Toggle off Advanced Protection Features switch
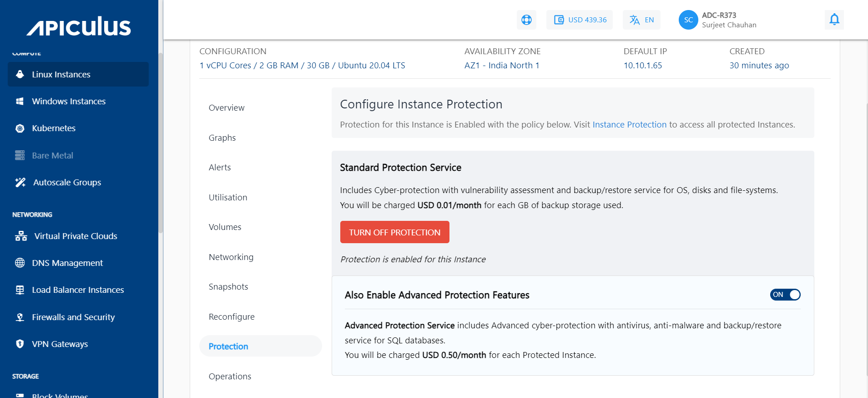Viewport: 868px width, 398px height. coord(785,295)
